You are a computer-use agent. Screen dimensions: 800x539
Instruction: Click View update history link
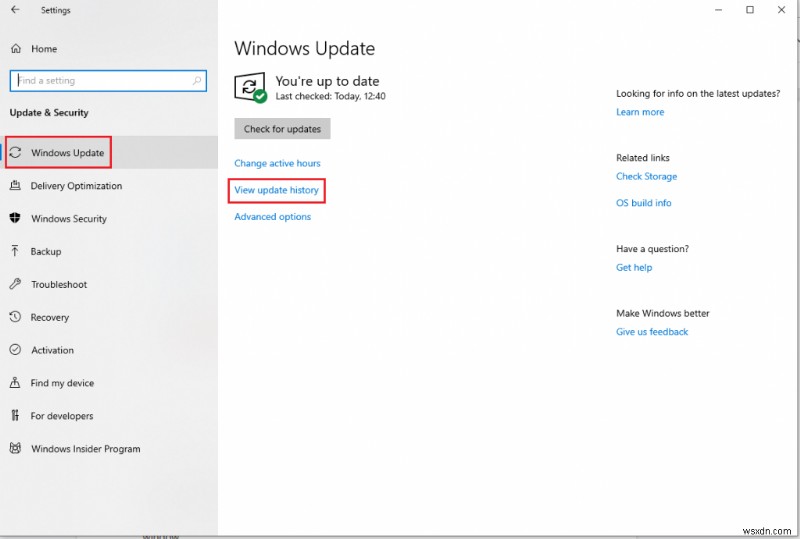tap(276, 190)
